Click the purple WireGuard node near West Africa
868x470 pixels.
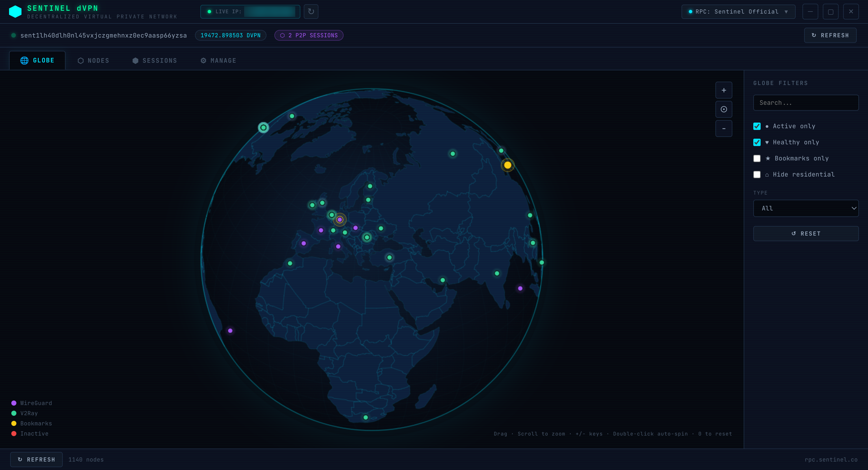[230, 330]
